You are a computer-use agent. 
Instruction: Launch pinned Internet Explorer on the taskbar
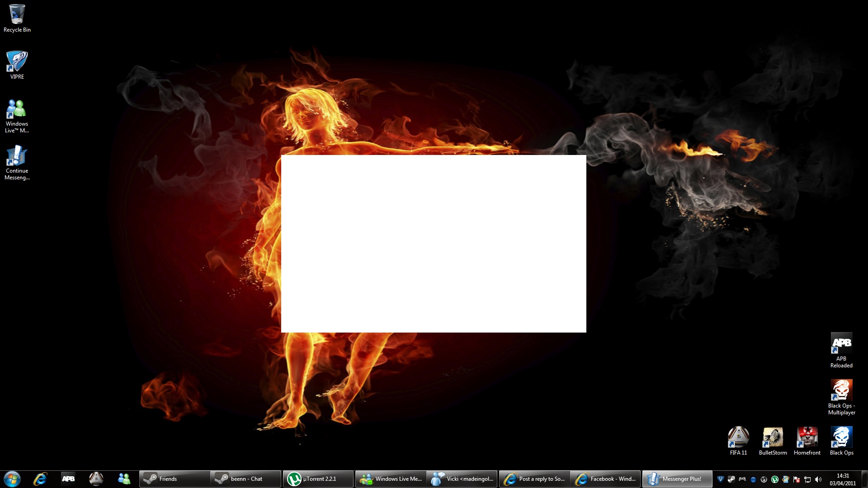pyautogui.click(x=40, y=479)
